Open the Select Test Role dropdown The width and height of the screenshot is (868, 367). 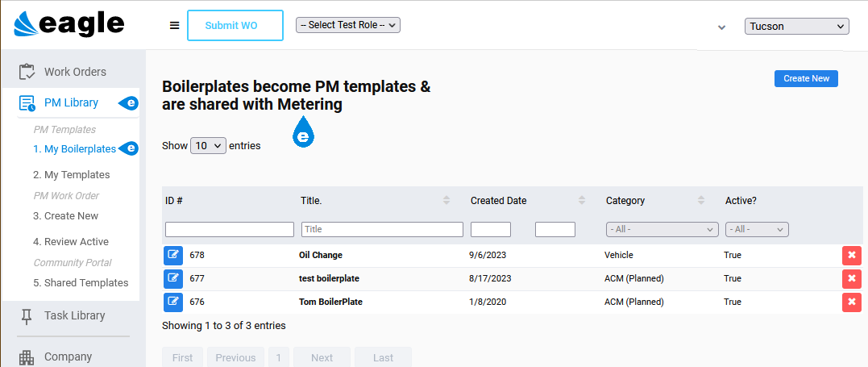pyautogui.click(x=348, y=25)
